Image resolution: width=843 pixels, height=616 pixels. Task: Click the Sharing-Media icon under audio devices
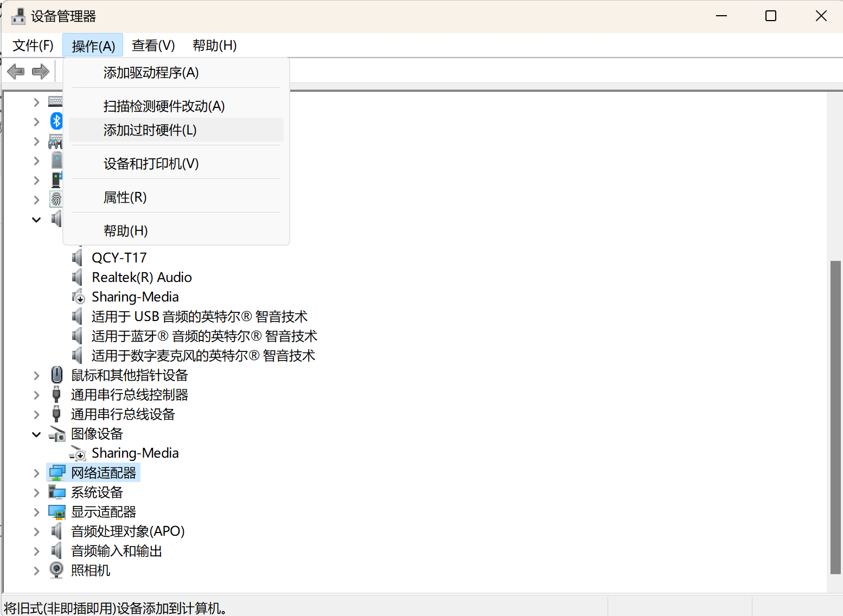[78, 297]
